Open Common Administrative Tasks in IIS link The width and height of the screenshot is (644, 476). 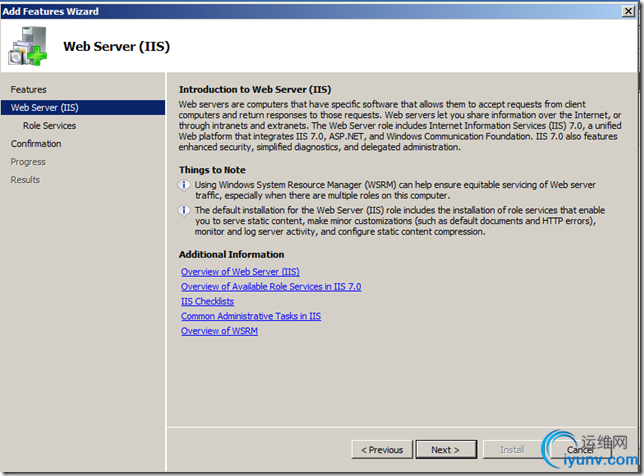point(251,316)
